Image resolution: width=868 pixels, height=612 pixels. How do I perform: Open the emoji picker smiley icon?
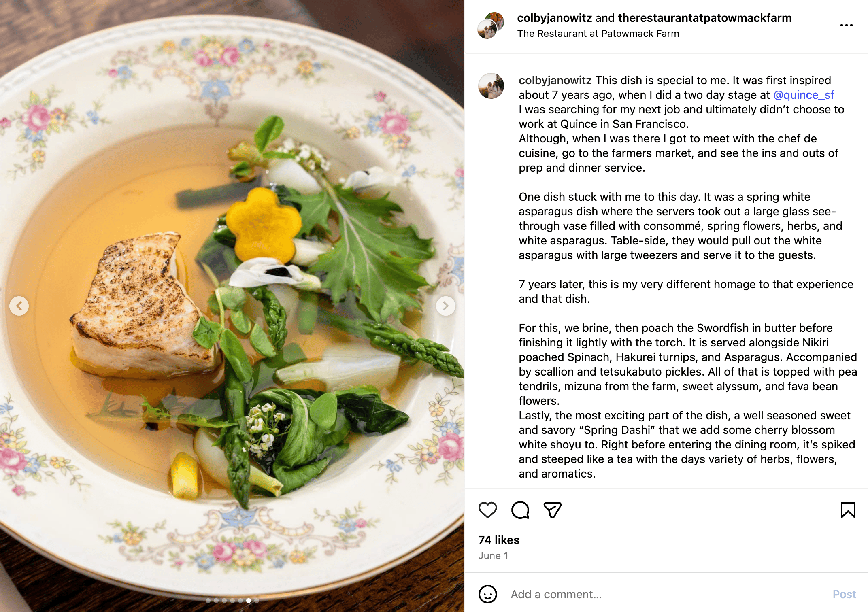(x=487, y=594)
